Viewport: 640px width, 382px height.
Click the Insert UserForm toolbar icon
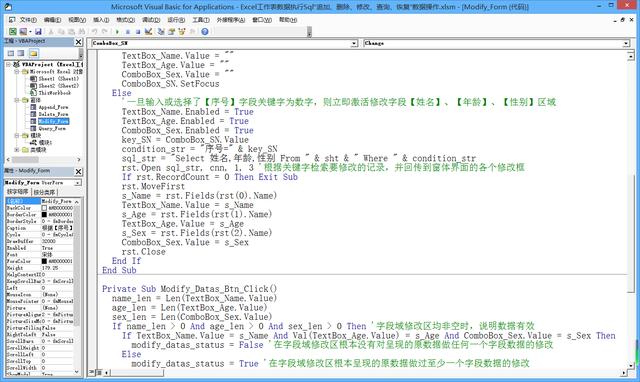pyautogui.click(x=23, y=31)
